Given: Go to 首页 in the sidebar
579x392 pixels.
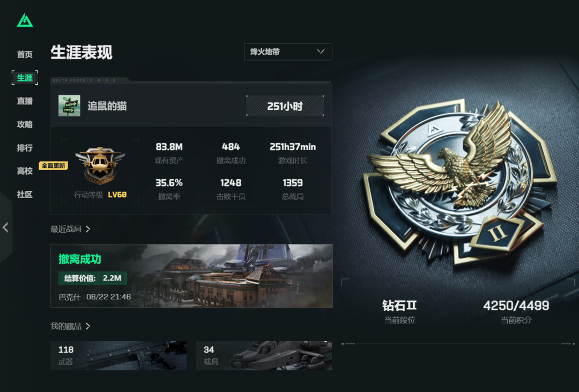Looking at the screenshot, I should (x=25, y=55).
